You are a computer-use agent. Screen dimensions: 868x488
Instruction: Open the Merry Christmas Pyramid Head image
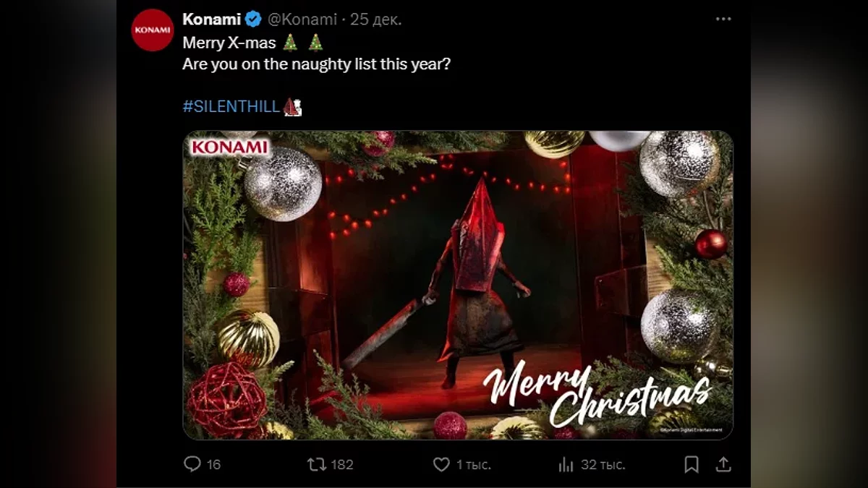tap(458, 289)
